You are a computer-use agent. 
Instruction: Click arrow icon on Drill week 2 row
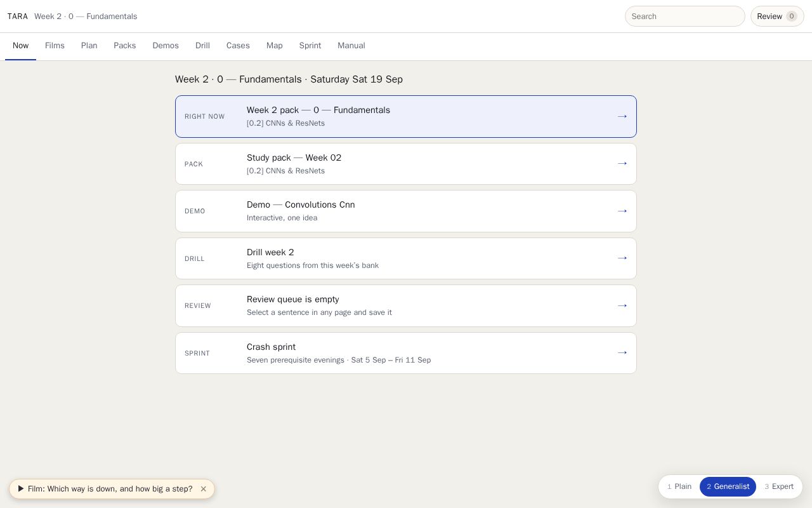[622, 258]
